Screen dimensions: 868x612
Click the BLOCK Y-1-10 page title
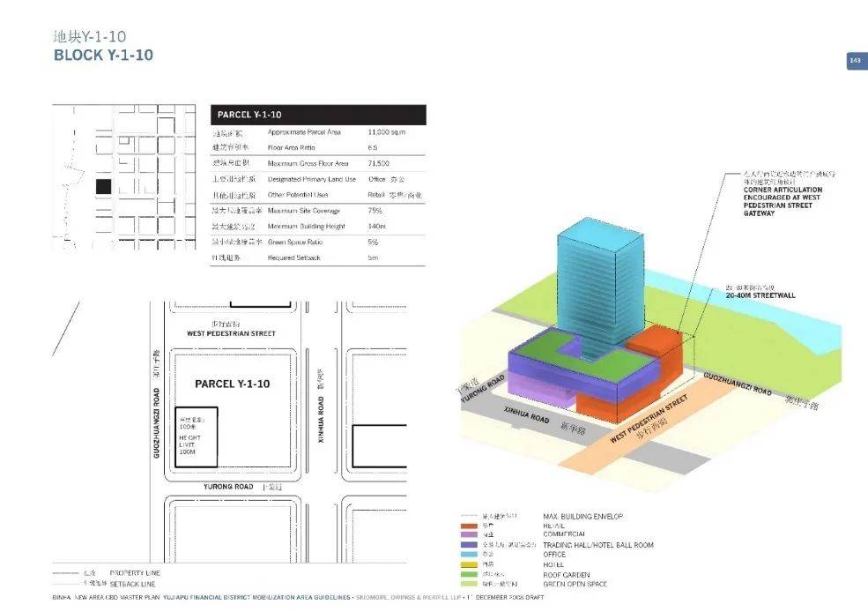pos(103,55)
